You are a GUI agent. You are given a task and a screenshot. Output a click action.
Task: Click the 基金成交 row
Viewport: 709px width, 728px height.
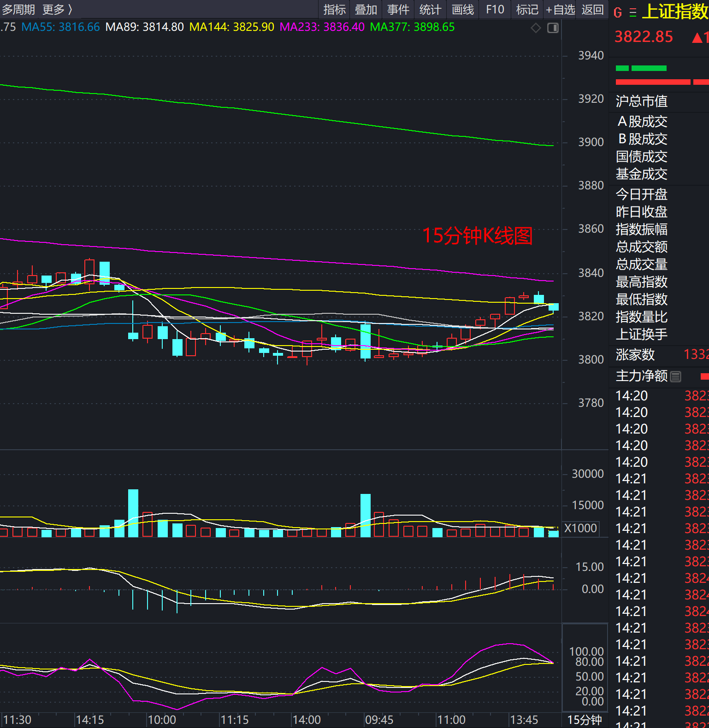click(659, 174)
